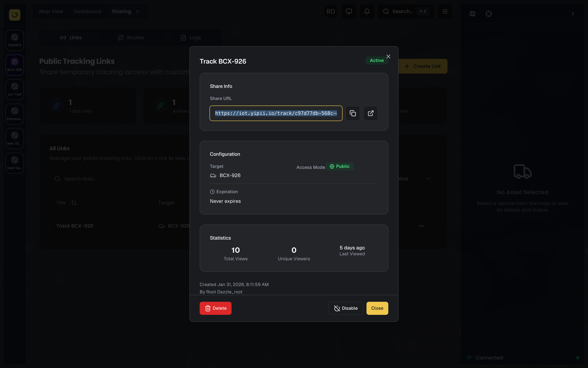Select vehicle 1000973 in sidebar
Viewport: 588px width, 368px height.
pos(14,40)
